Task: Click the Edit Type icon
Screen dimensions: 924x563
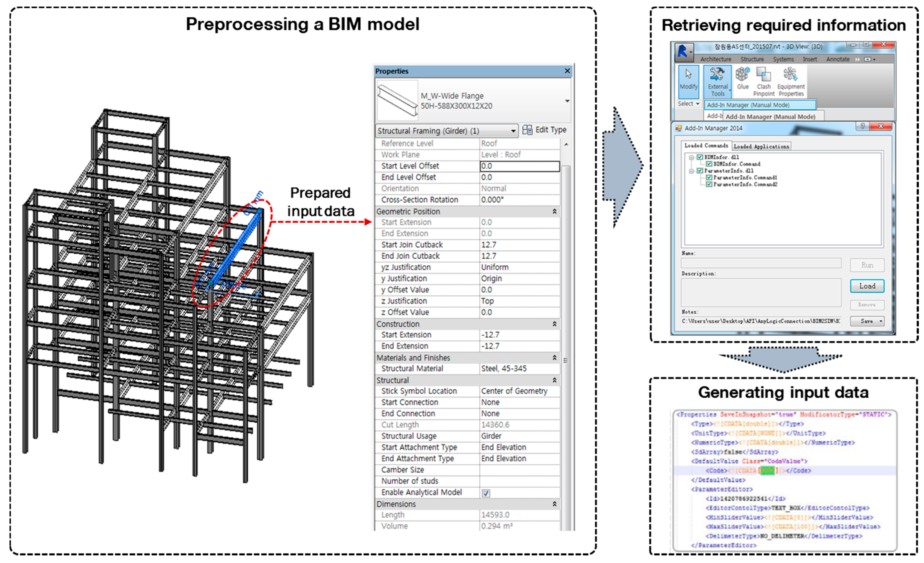Action: (x=527, y=130)
